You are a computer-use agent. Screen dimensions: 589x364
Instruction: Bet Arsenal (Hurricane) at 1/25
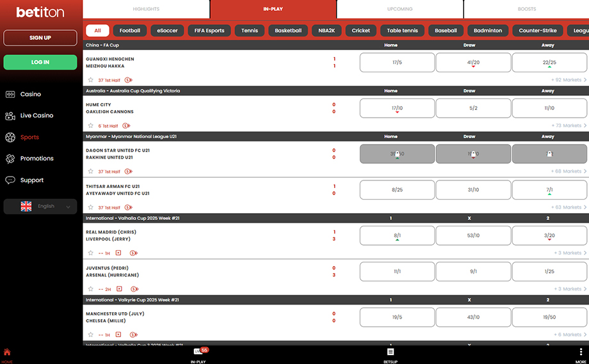[x=549, y=271]
